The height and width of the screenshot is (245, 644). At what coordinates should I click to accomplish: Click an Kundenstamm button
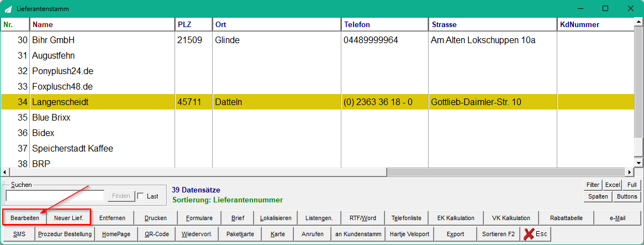[x=358, y=234]
